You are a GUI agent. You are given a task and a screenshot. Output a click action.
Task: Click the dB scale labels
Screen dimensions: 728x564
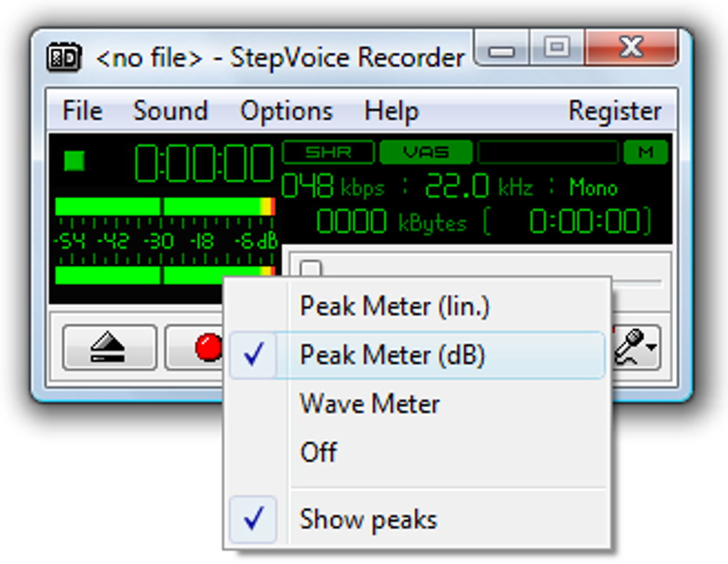click(166, 241)
